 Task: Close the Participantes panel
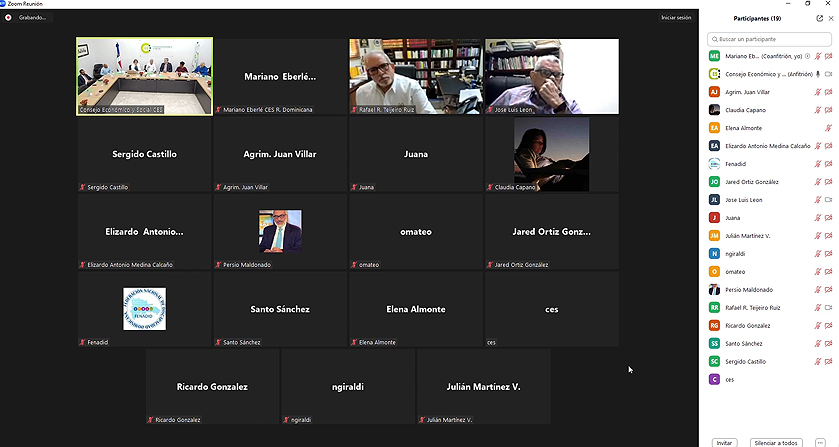[x=831, y=18]
